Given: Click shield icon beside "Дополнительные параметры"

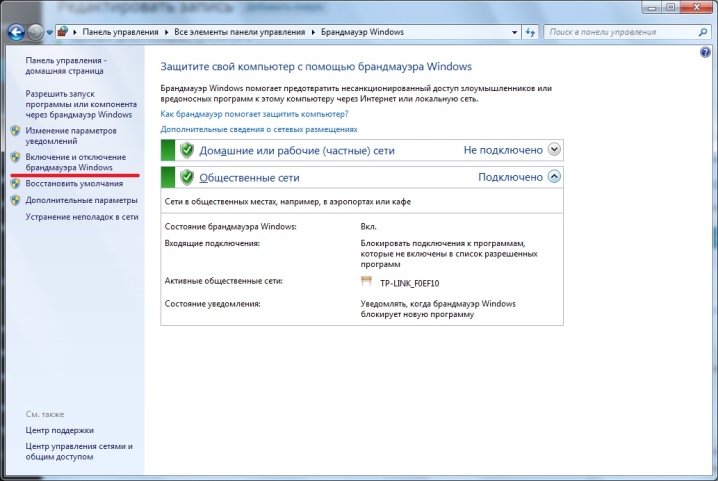Looking at the screenshot, I should (x=16, y=200).
